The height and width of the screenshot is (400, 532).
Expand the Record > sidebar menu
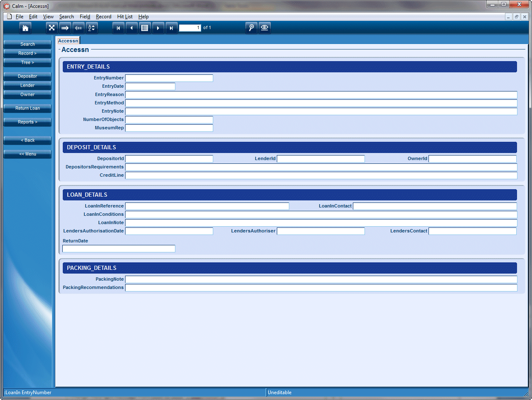(x=27, y=53)
